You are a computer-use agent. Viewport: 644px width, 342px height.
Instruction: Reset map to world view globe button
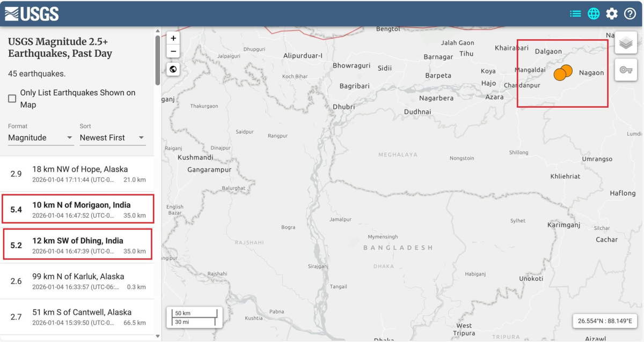(x=173, y=69)
